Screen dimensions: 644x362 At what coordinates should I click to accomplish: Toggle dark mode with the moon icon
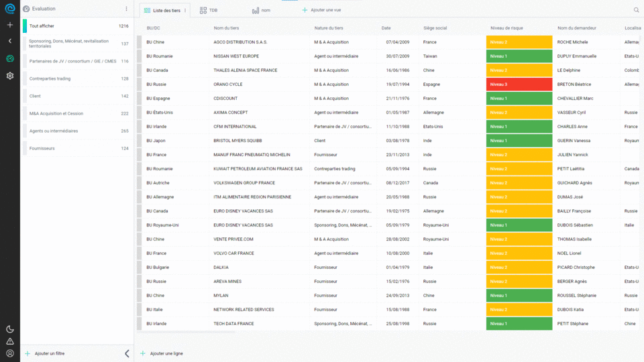coord(9,329)
